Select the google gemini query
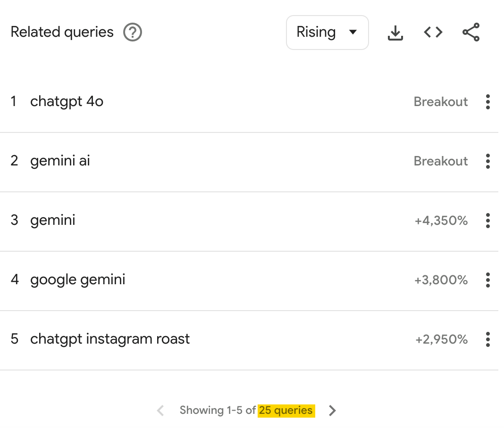 pos(77,280)
